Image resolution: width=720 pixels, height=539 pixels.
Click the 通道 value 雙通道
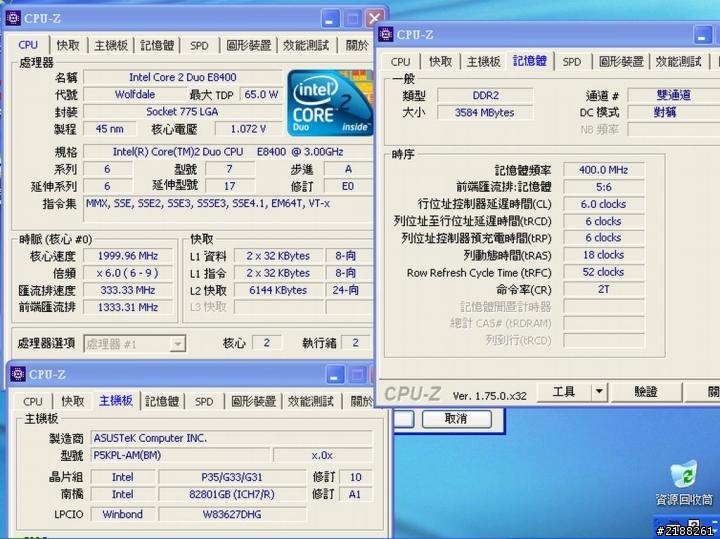674,95
